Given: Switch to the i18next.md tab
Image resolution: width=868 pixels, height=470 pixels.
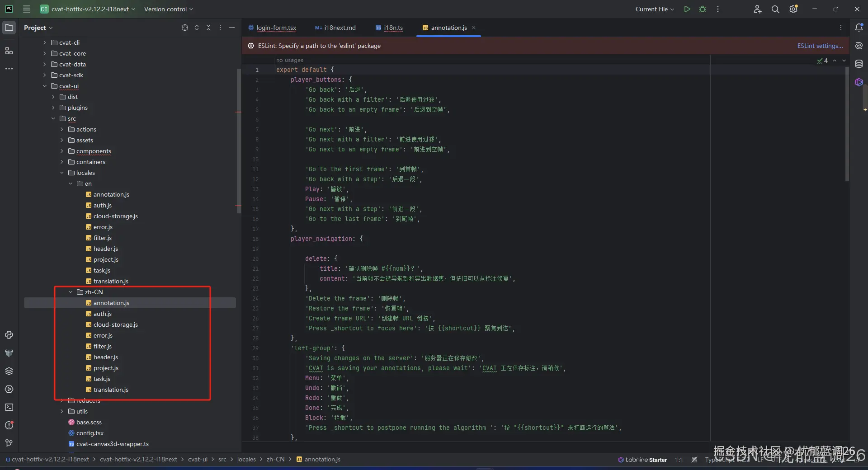Looking at the screenshot, I should (335, 28).
